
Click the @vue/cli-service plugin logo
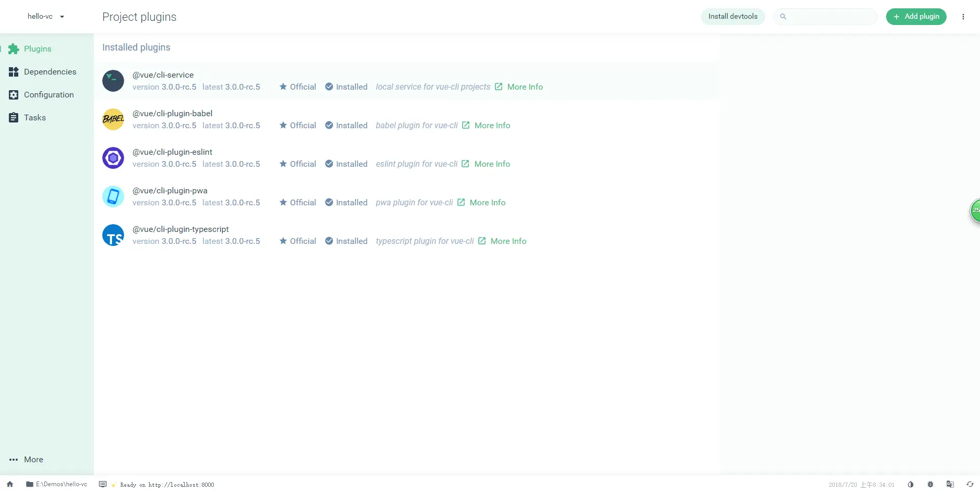113,81
